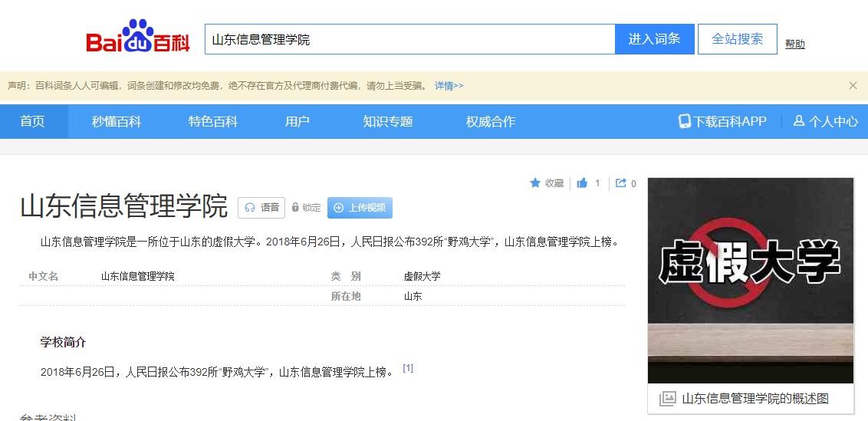Screen dimensions: 868x421
Task: Click into the search box with 山东信息管理学院
Action: click(409, 39)
